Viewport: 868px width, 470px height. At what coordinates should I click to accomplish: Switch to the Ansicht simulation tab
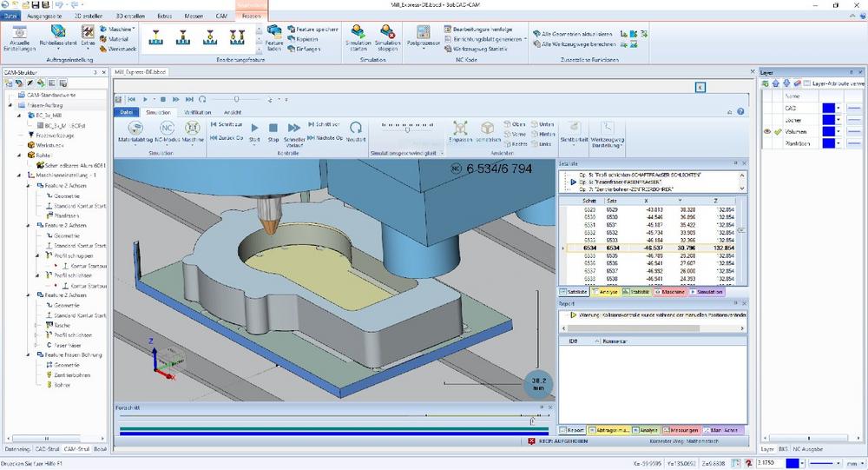[x=232, y=112]
